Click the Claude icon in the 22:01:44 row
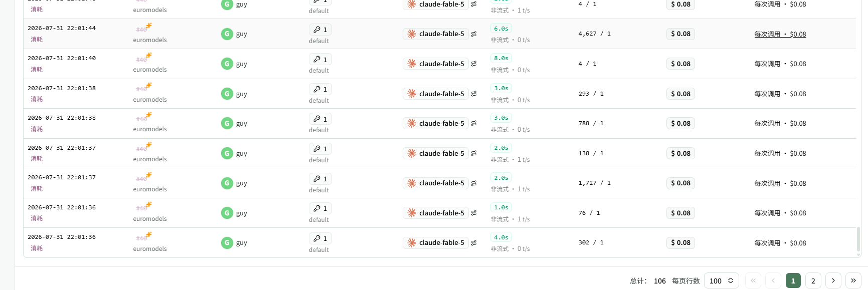 tap(412, 34)
